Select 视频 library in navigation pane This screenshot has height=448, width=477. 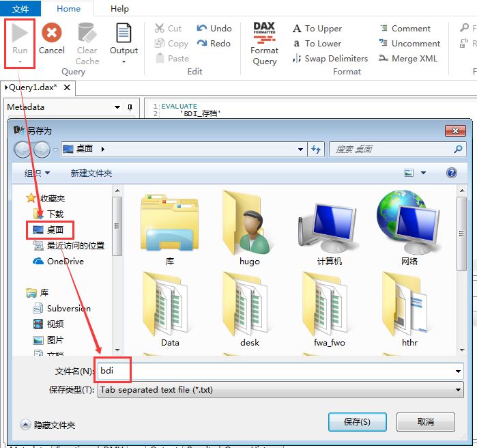[48, 324]
